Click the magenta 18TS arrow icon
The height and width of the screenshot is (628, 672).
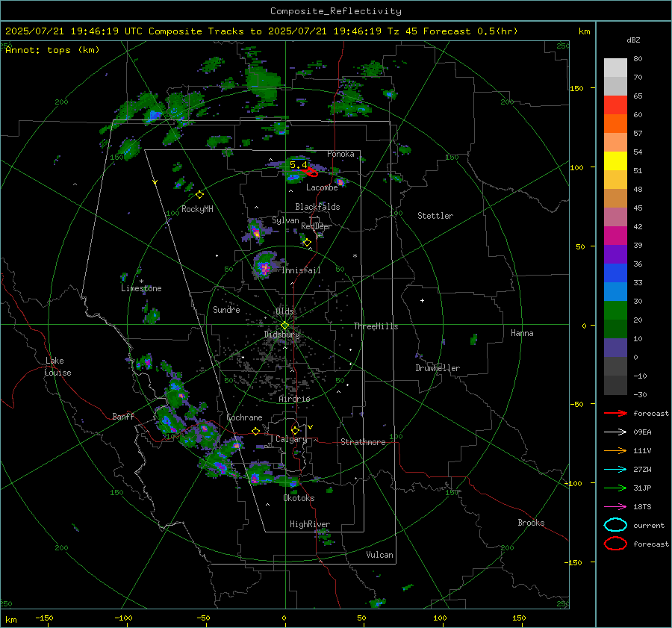click(615, 507)
